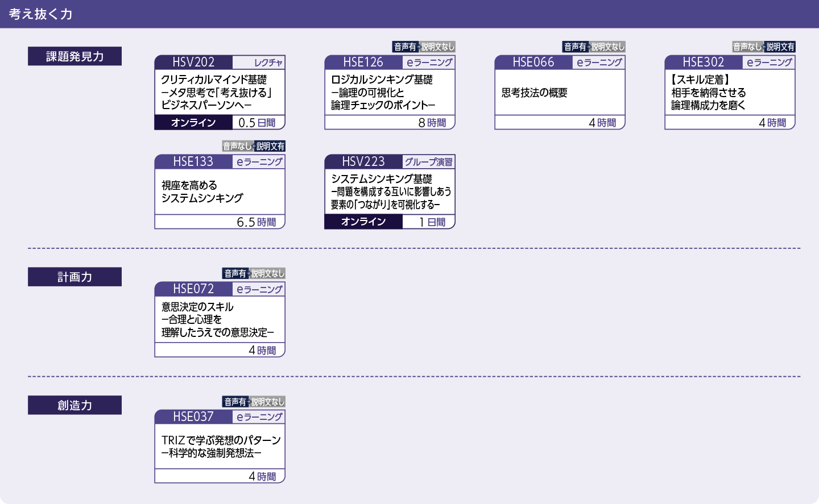
Task: Click the eラーニング label on HSE302
Action: point(770,63)
